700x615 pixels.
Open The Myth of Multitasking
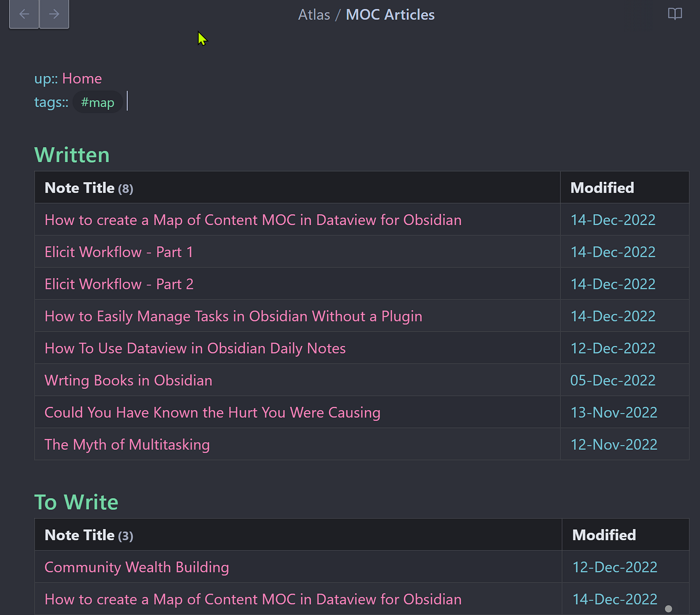(127, 444)
